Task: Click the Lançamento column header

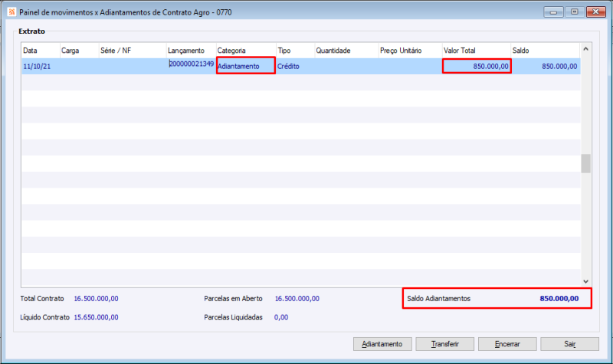Action: 191,51
